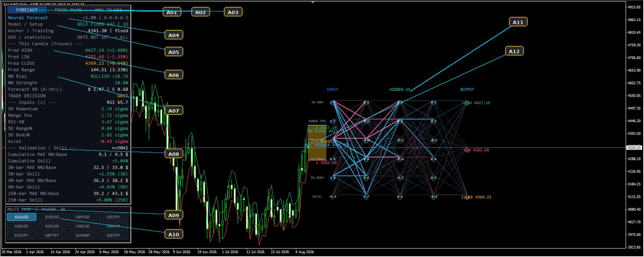This screenshot has height=257, width=644.
Task: Click the 'LOW 4282.68' output node label
Action: tap(476, 150)
